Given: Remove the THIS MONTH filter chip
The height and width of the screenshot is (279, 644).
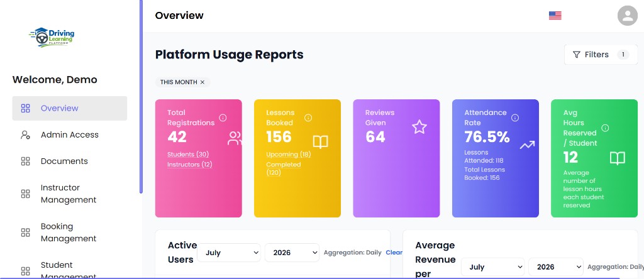Looking at the screenshot, I should click(202, 82).
